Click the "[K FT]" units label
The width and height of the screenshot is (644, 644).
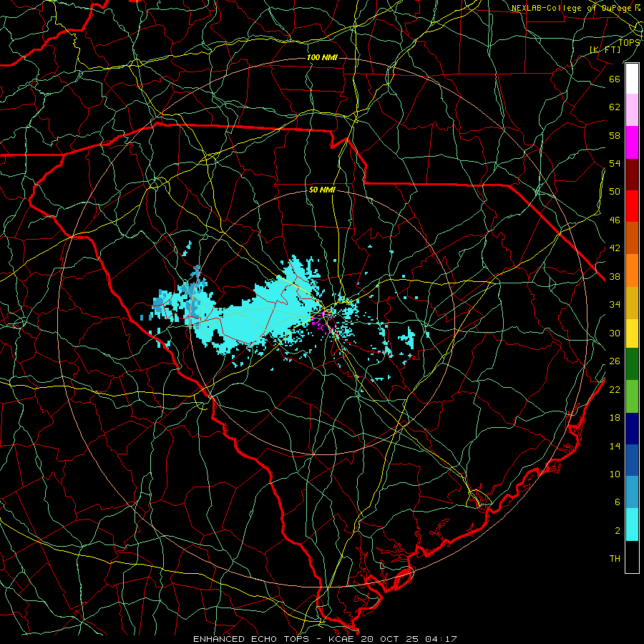coord(605,49)
